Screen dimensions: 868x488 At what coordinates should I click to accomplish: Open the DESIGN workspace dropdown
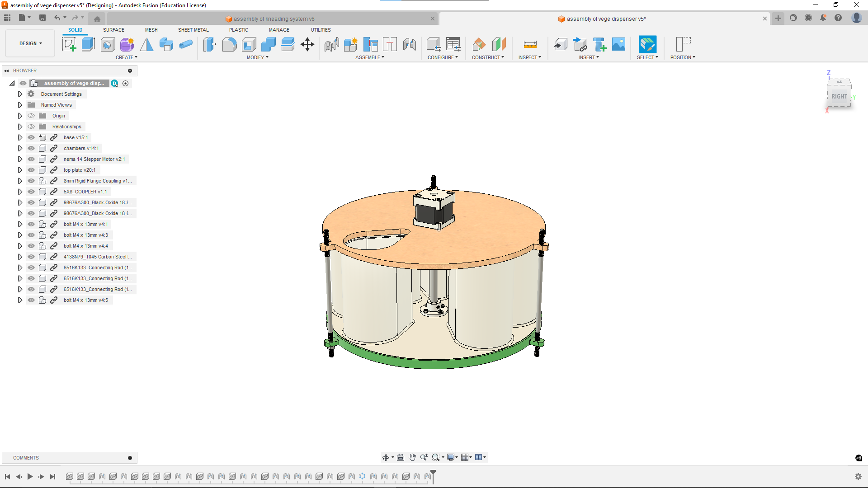[30, 43]
